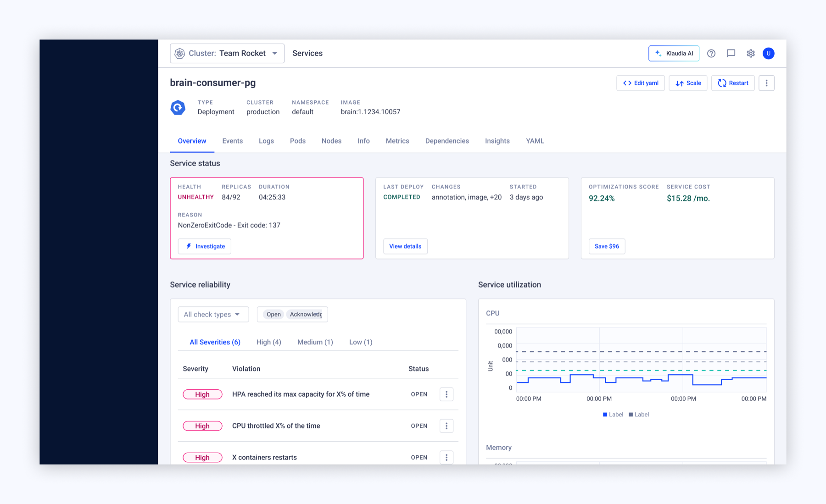Click the CPU throttled X% of the time row

pos(318,426)
